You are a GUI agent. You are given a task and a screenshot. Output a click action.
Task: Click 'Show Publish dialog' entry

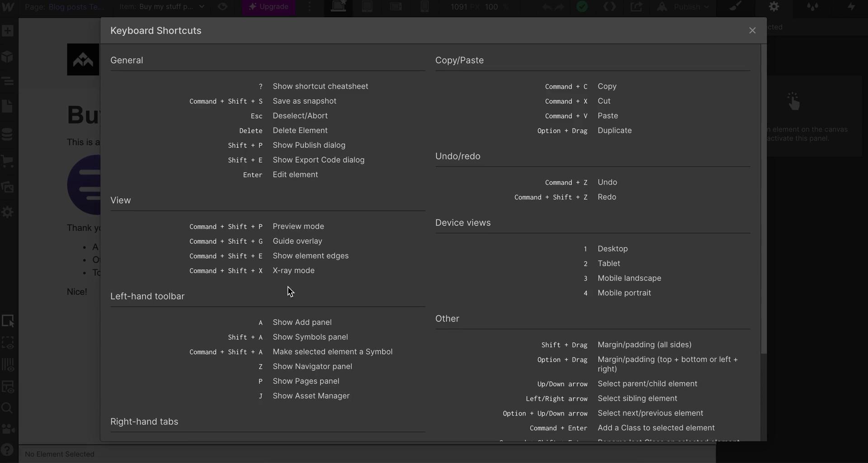[x=309, y=145]
